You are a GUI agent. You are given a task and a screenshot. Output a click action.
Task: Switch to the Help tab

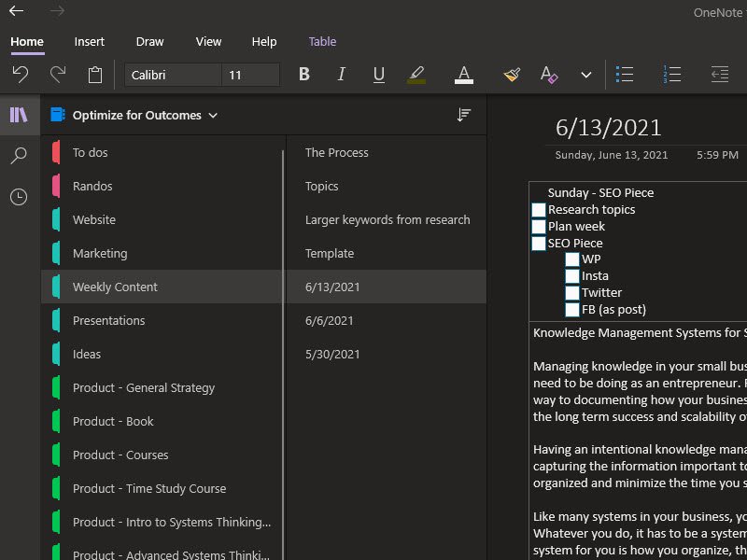tap(264, 41)
